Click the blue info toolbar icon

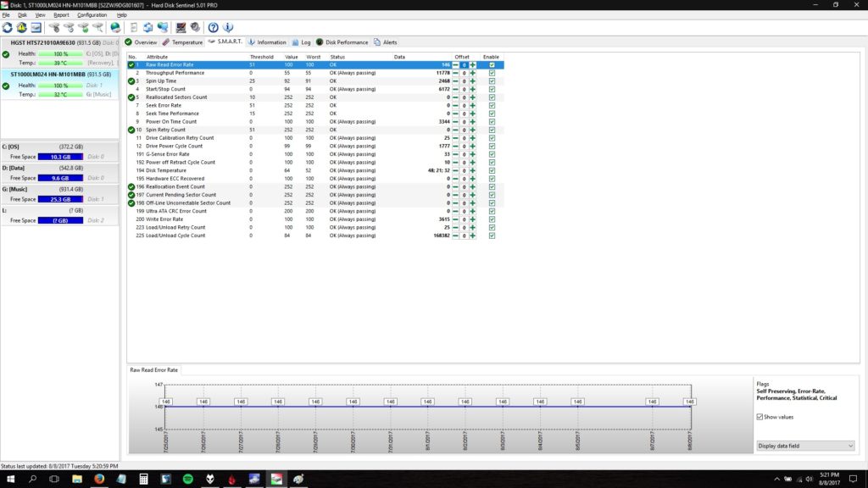coord(227,28)
